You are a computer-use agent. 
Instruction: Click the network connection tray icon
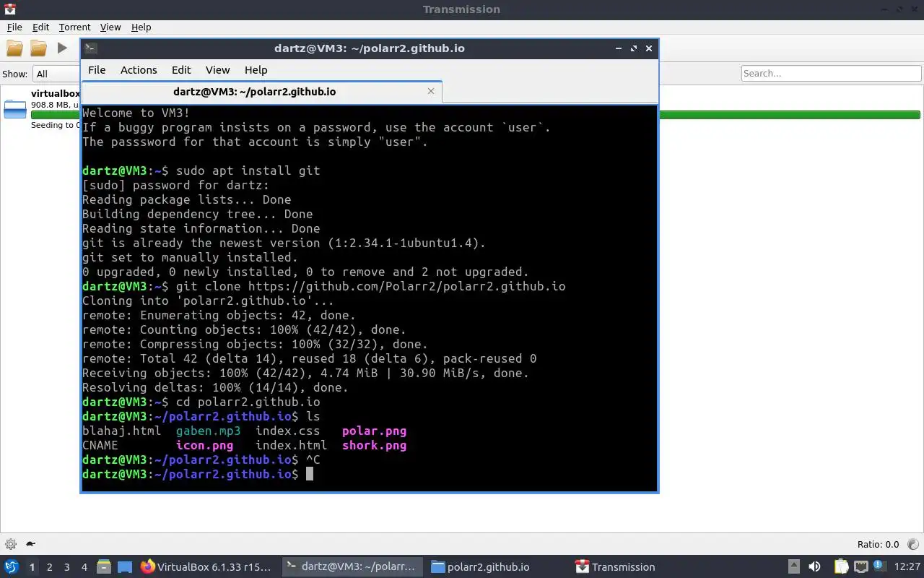861,567
